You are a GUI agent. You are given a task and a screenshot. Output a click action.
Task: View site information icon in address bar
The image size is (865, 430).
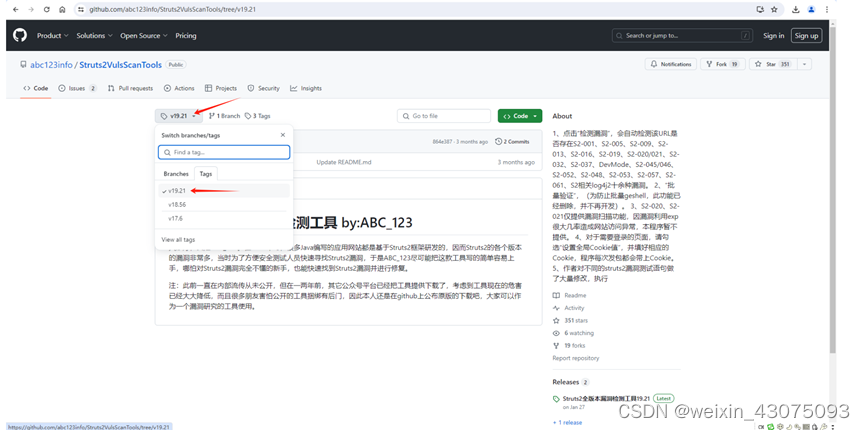coord(81,9)
